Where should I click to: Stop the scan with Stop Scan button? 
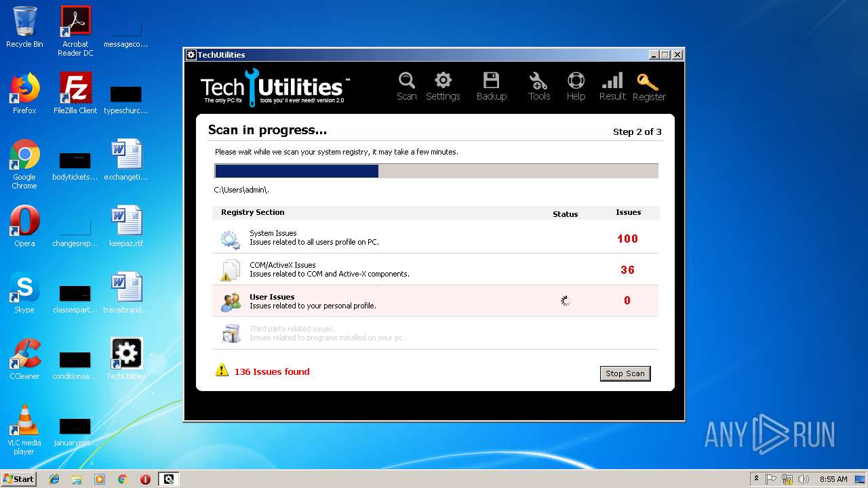[x=625, y=373]
